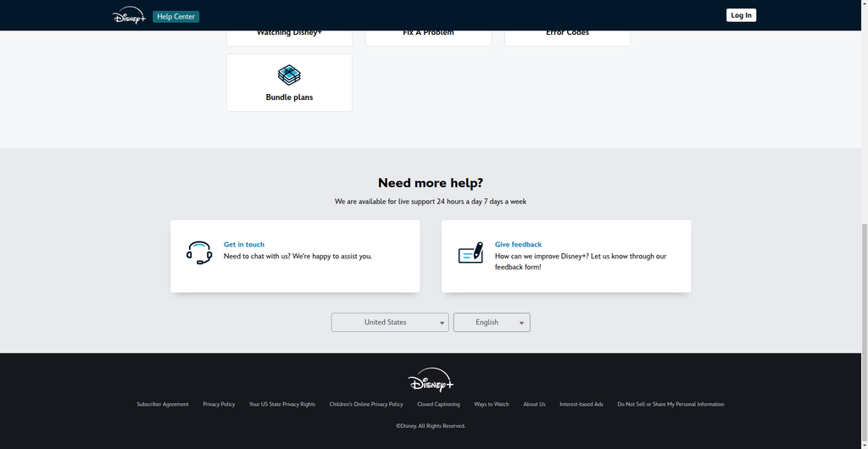Click the feedback form pencil icon
This screenshot has width=868, height=449.
[x=470, y=252]
